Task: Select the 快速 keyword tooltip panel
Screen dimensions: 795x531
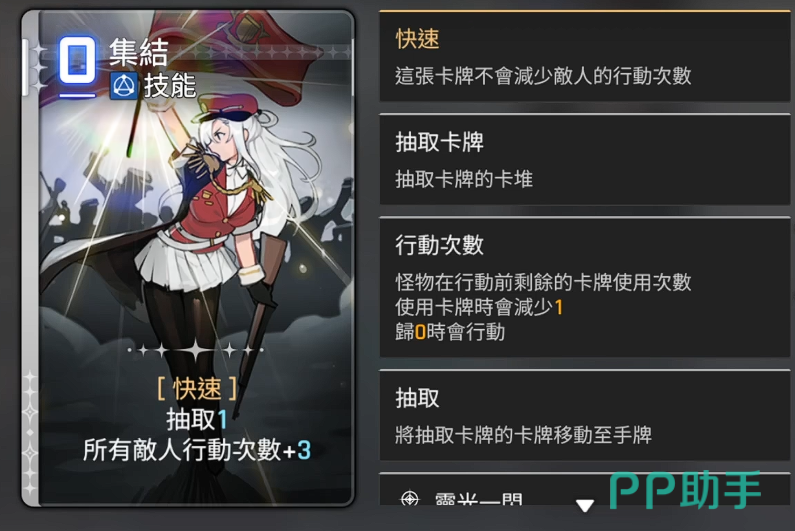Action: (x=585, y=56)
